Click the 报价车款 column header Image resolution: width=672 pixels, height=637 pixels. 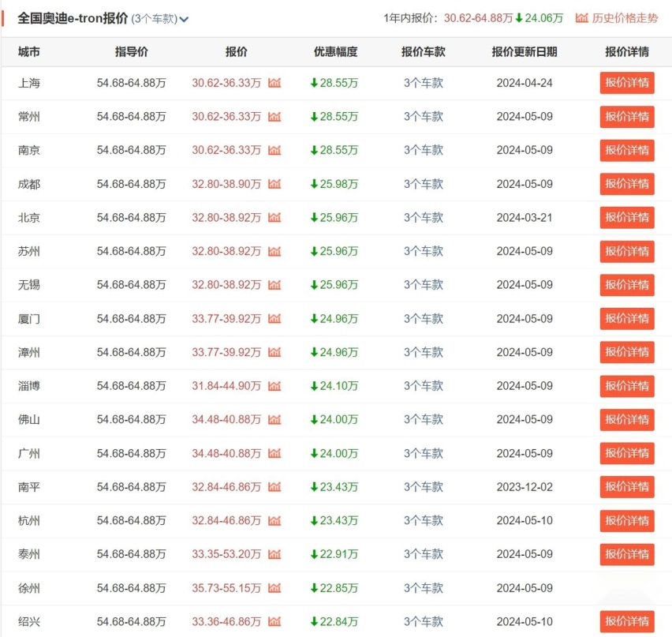424,52
